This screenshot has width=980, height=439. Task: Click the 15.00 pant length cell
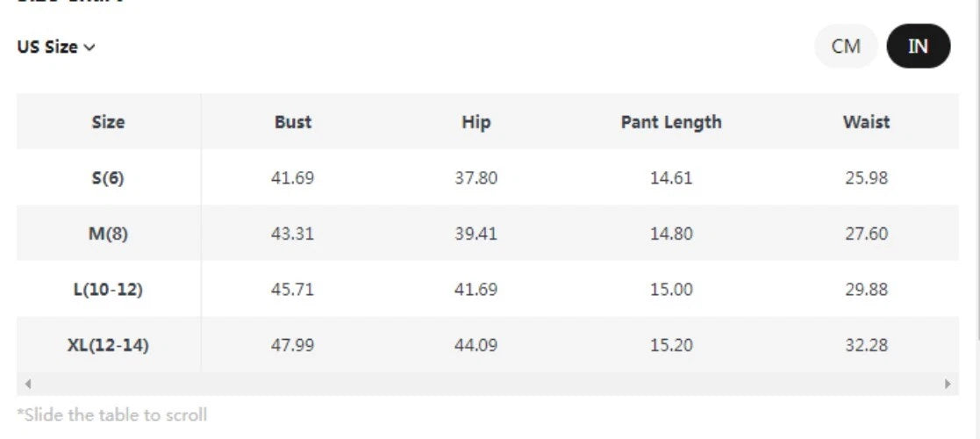[671, 290]
